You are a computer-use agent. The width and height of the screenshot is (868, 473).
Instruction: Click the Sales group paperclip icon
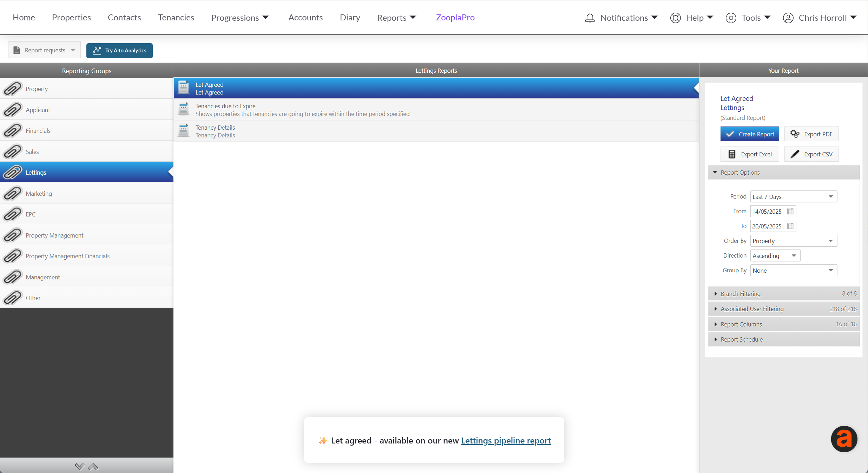tap(13, 151)
